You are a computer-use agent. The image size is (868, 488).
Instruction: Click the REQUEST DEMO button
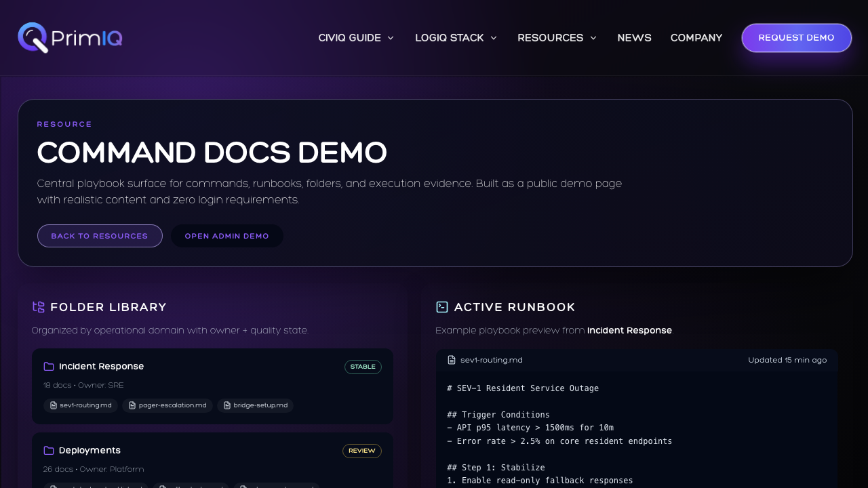tap(796, 38)
